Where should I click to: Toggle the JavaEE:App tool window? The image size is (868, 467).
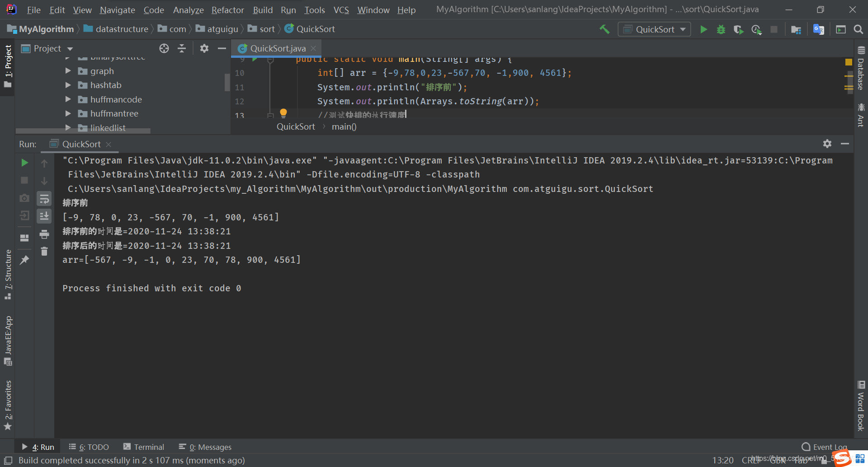pos(8,341)
